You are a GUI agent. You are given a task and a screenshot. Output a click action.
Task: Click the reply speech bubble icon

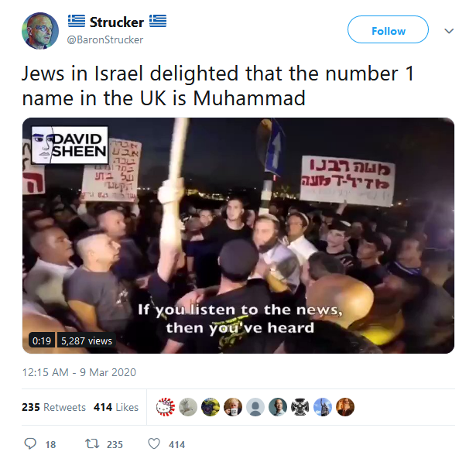[30, 444]
